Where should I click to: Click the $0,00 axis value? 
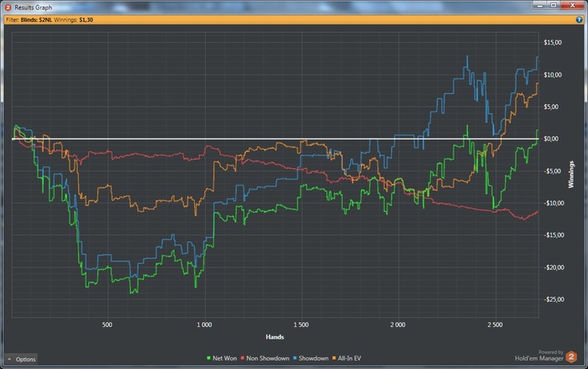click(x=551, y=139)
